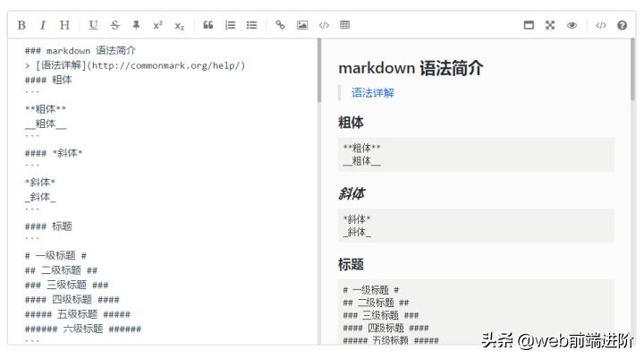Click the '### 三级标题 ###' line in editor
The image size is (644, 359).
pyautogui.click(x=66, y=285)
